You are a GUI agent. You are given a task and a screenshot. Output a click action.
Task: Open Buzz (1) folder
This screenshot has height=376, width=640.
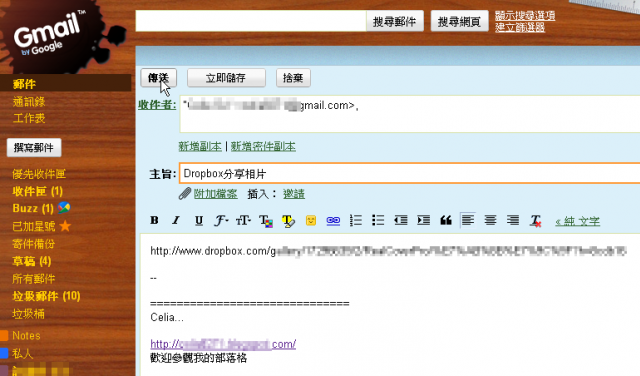pyautogui.click(x=33, y=208)
